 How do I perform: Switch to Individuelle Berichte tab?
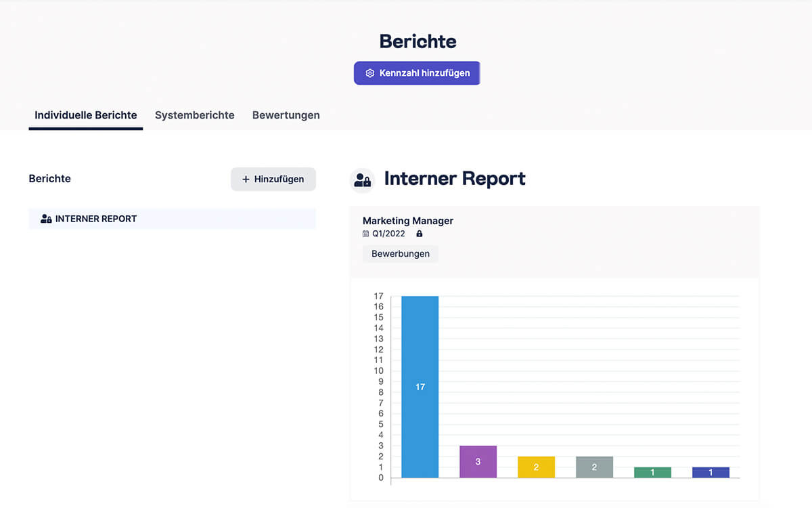[86, 115]
